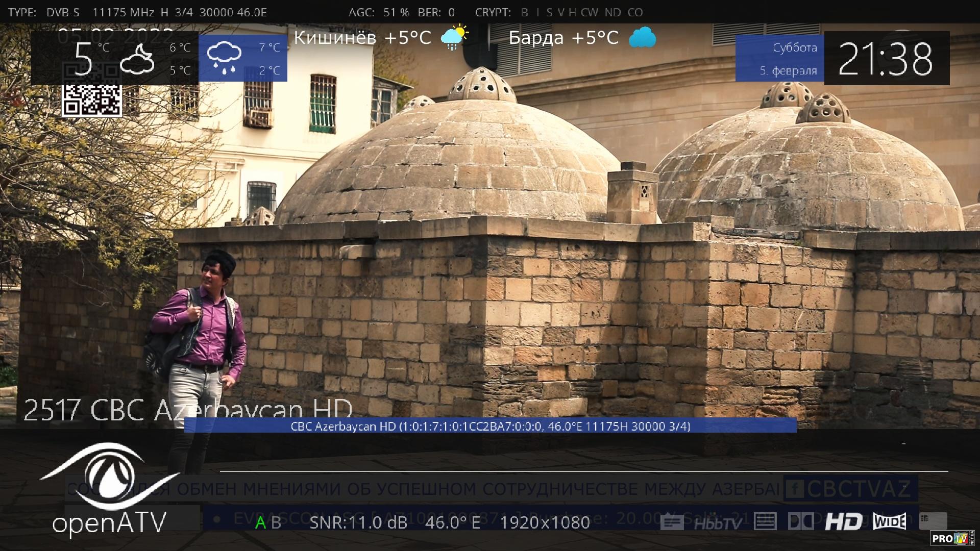Click the partly cloudy moon icon

click(x=137, y=59)
